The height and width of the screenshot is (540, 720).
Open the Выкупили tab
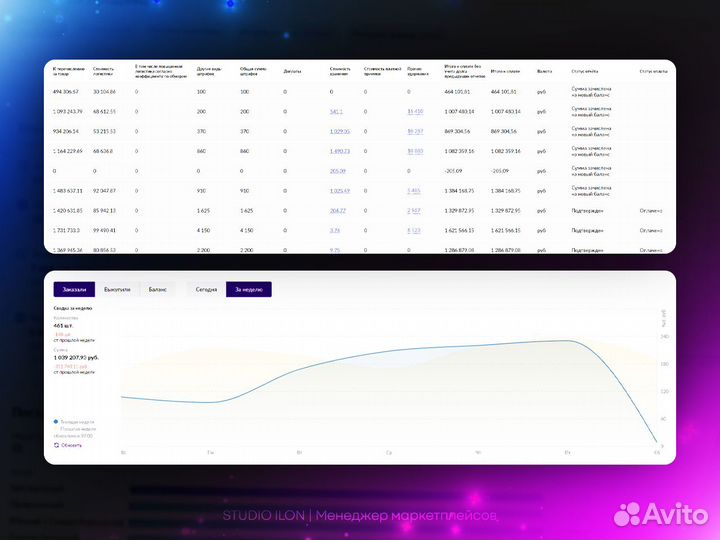pyautogui.click(x=117, y=289)
